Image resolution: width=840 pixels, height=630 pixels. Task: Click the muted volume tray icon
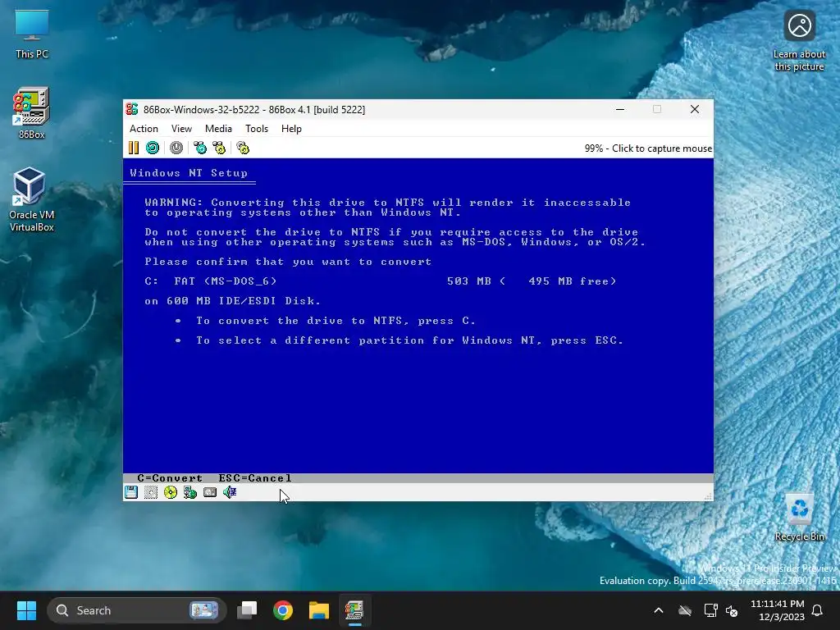tap(733, 610)
